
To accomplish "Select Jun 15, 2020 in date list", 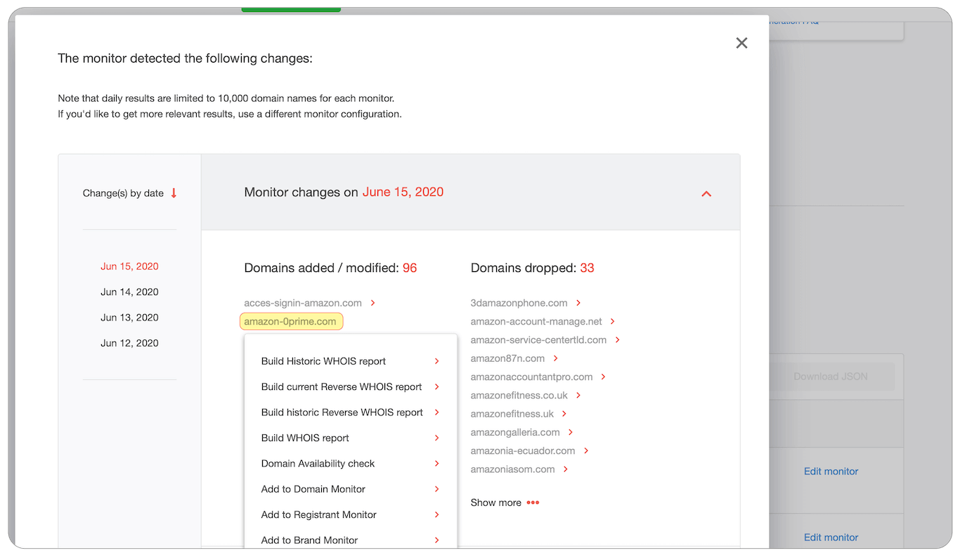I will 129,266.
